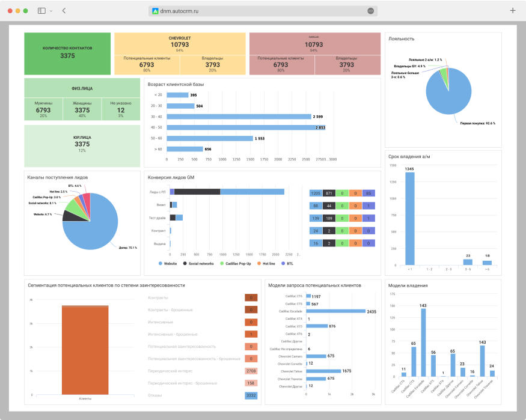
Task: Go back using the browser back arrow
Action: (x=64, y=11)
